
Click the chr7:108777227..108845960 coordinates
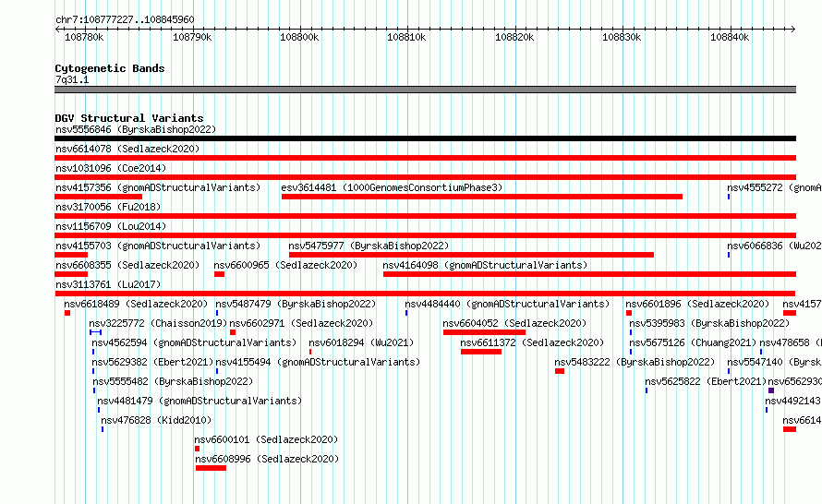coord(125,19)
